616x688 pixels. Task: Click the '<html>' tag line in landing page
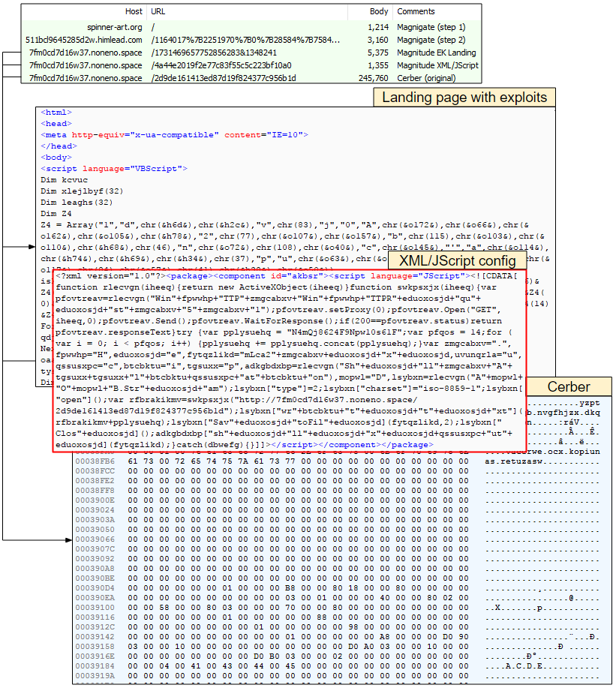56,113
